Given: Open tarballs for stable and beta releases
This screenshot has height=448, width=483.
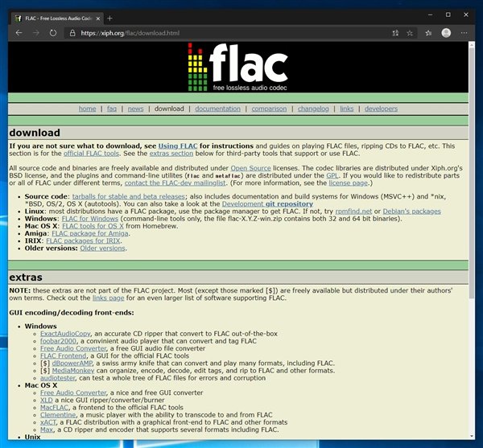Looking at the screenshot, I should point(129,196).
